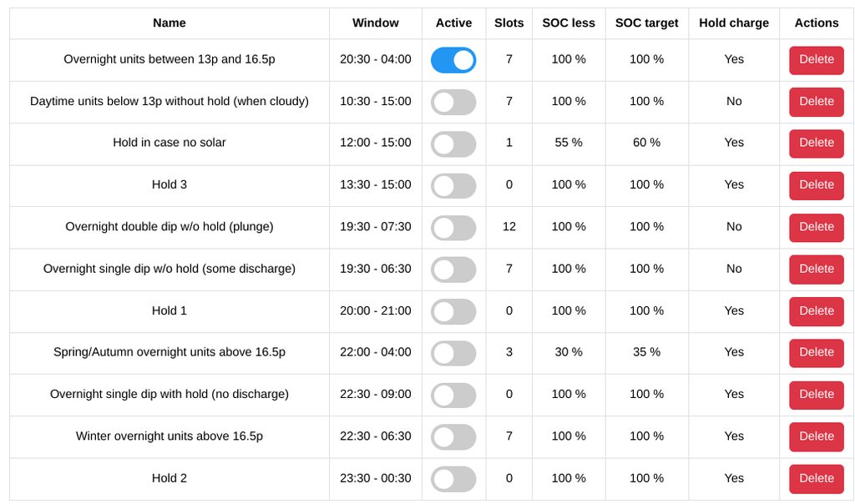Image resolution: width=855 pixels, height=504 pixels.
Task: Click the 'Window' column header
Action: coord(376,23)
